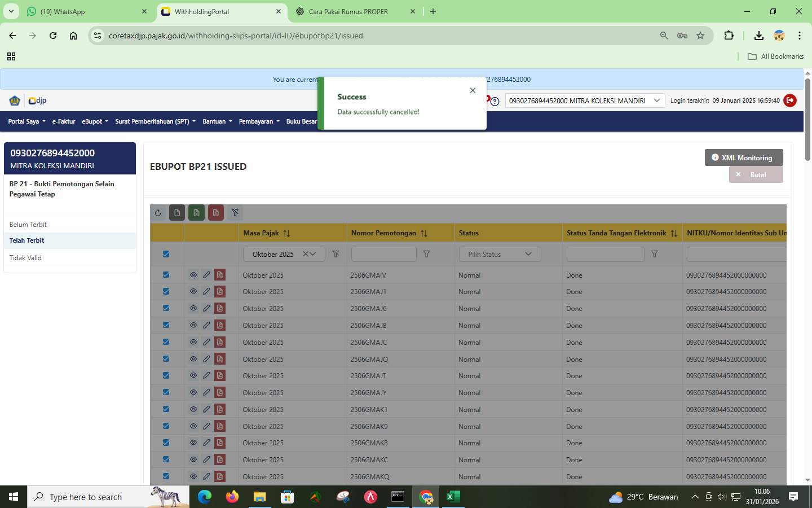
Task: Expand the Masa Pajak period selector
Action: (314, 254)
